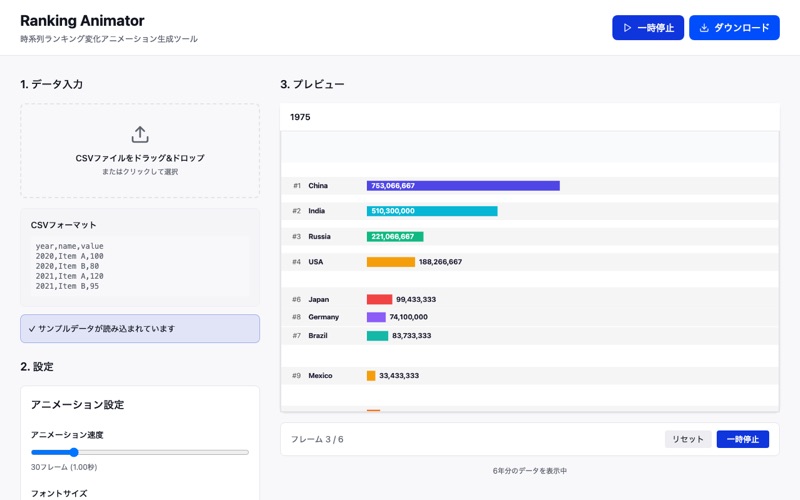Image resolution: width=800 pixels, height=500 pixels.
Task: Click the またはクリックして選択 hint text
Action: (140, 172)
